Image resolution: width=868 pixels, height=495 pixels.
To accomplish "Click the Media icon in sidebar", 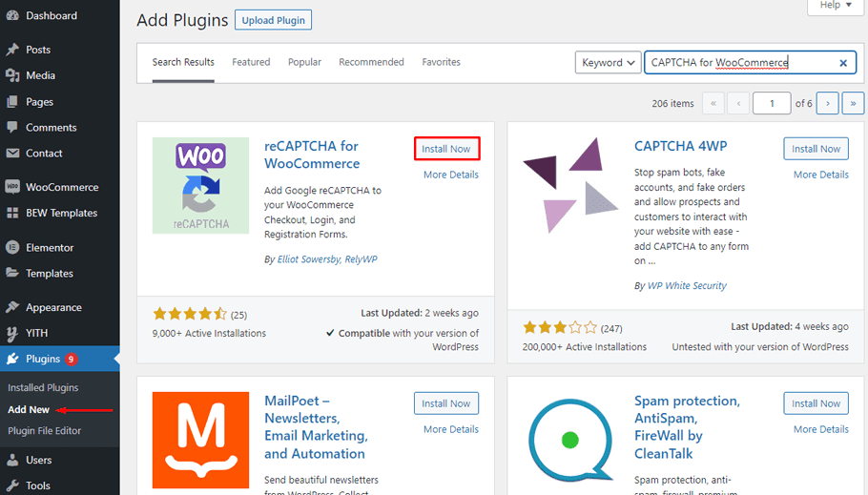I will point(12,75).
